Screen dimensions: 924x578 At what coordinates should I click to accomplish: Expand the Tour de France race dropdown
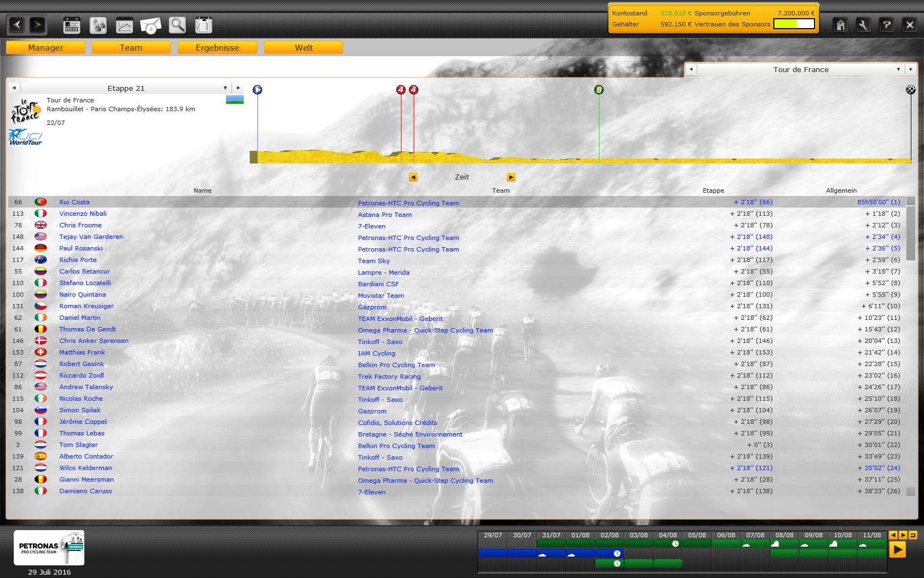(x=898, y=69)
